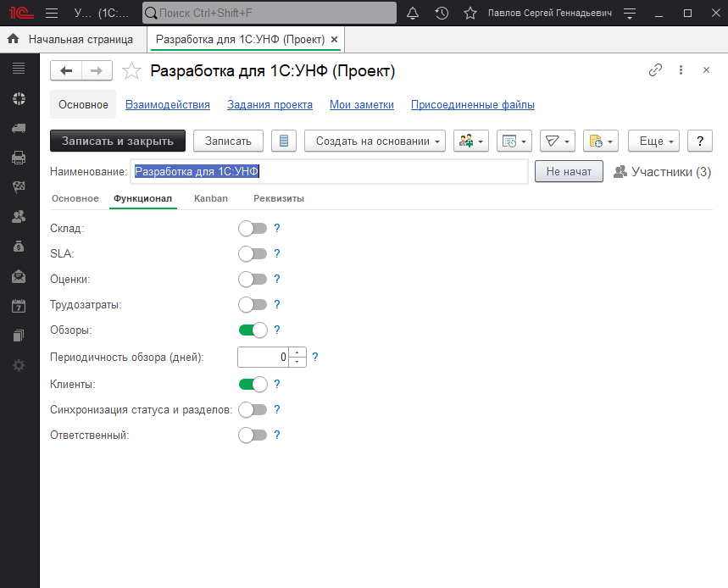This screenshot has width=728, height=588.
Task: Go back with the left arrow button
Action: 66,70
